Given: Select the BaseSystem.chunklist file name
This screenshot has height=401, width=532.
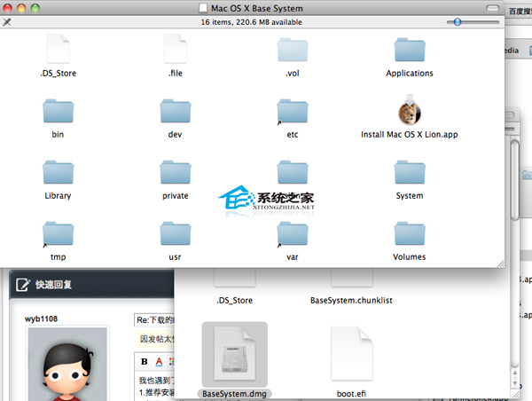Looking at the screenshot, I should 351,301.
